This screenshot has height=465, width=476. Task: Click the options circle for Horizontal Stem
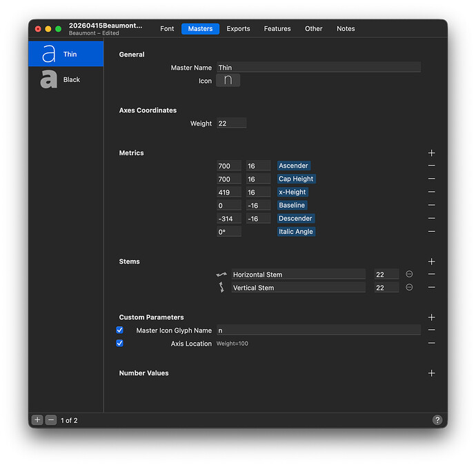(x=409, y=275)
